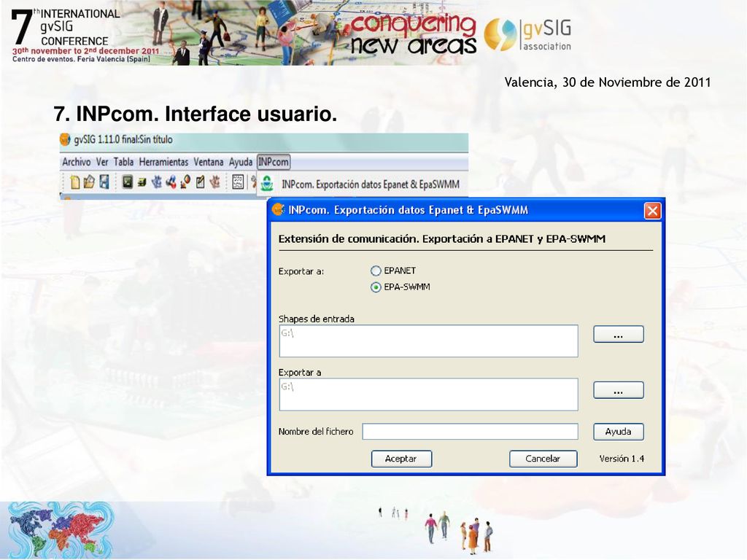
Task: Click the dotted table grid toolbar icon
Action: coord(238,182)
